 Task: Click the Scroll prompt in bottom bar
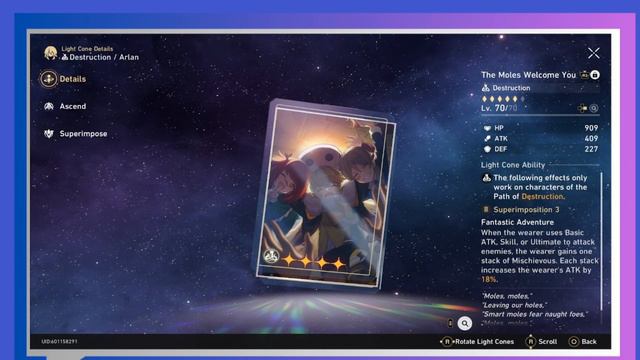[542, 342]
